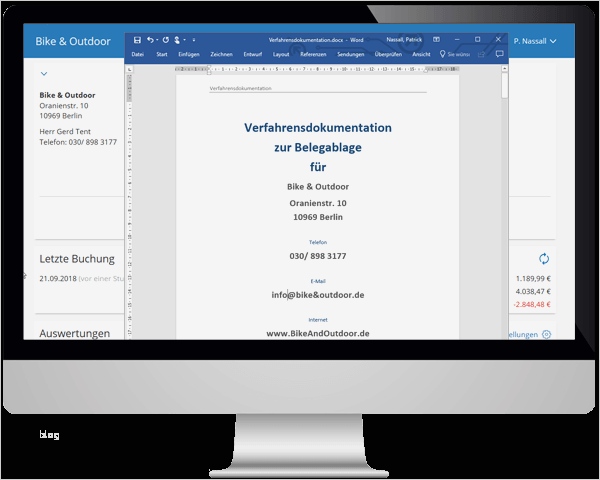This screenshot has height=480, width=600.
Task: Click the amount 4.038,47 €
Action: (533, 292)
